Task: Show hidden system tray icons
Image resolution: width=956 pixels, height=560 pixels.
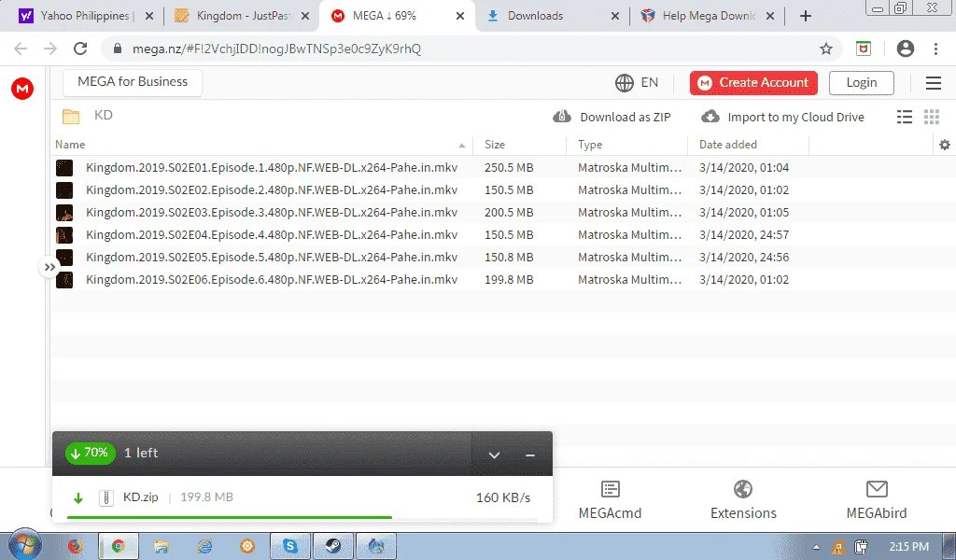Action: coord(816,547)
